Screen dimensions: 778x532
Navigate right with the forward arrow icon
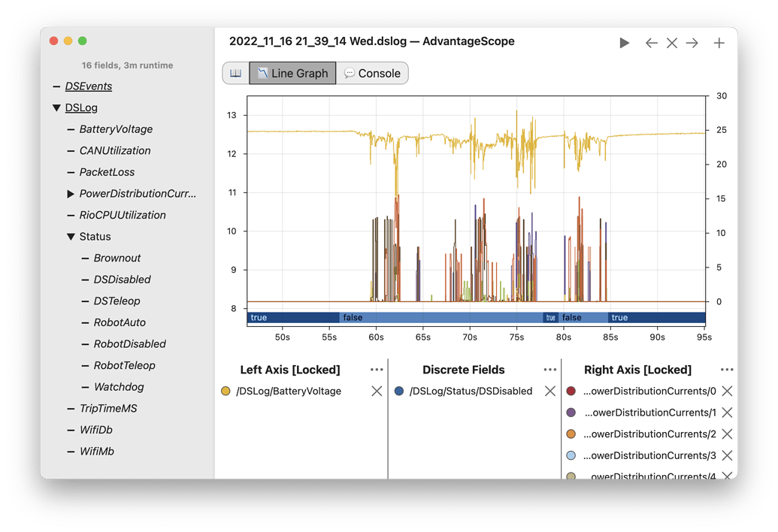coord(692,43)
